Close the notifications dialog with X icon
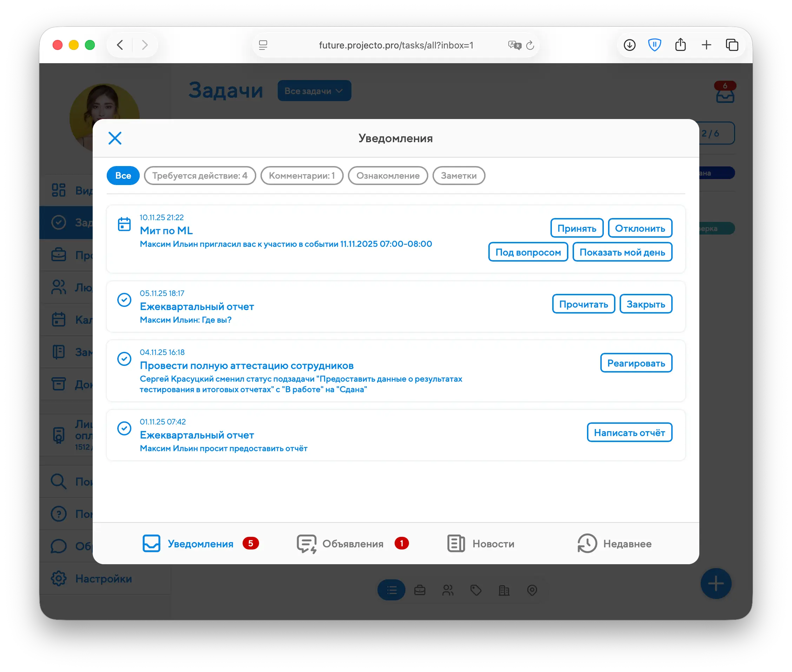The width and height of the screenshot is (792, 672). coord(115,138)
